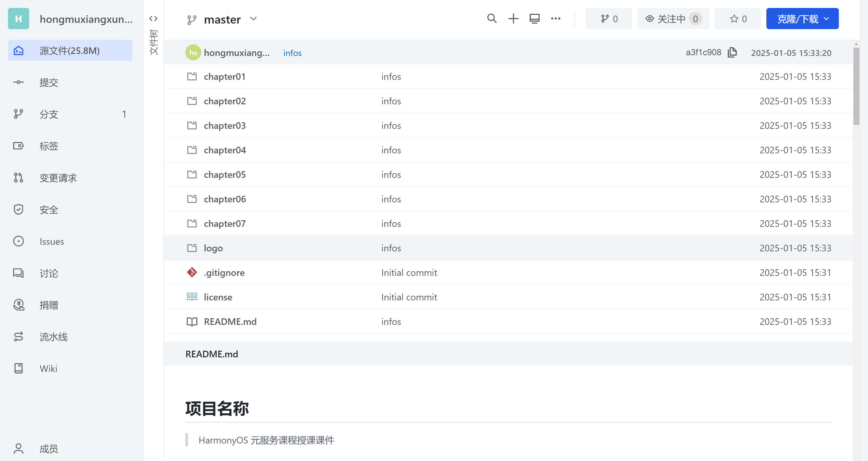Screen dimensions: 868x461
Task: Collapse the file tree panel
Action: 153,19
